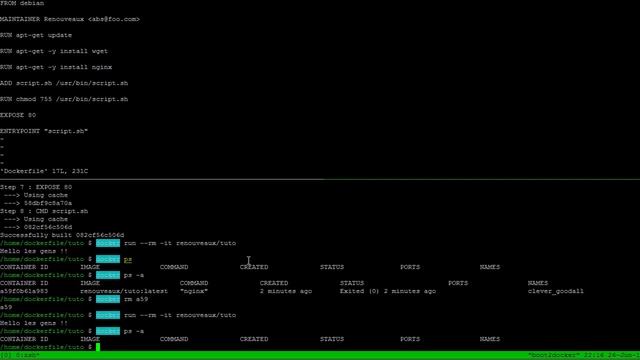Select the MAINTAINER Renouveaux line

(x=70, y=19)
